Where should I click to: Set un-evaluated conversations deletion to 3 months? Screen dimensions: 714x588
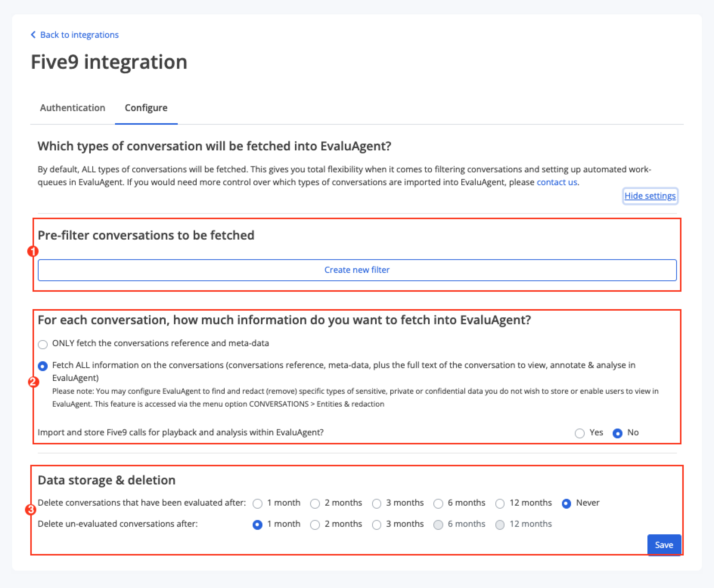pyautogui.click(x=376, y=525)
